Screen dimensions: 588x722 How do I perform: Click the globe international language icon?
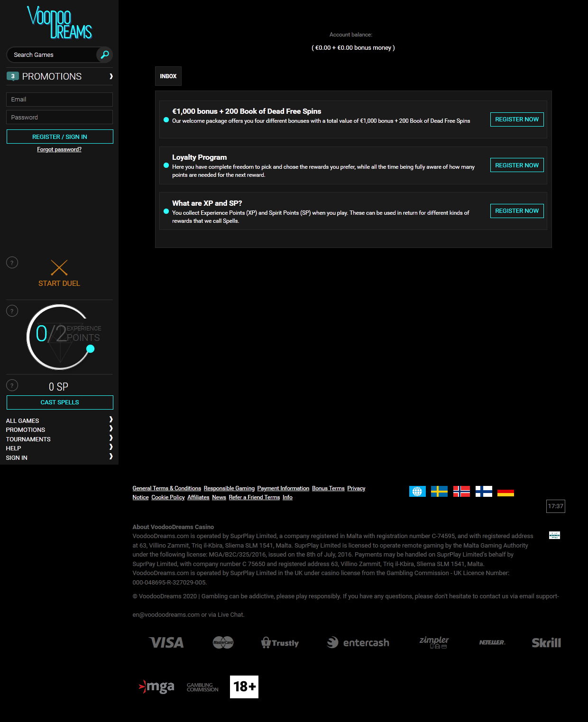point(417,492)
